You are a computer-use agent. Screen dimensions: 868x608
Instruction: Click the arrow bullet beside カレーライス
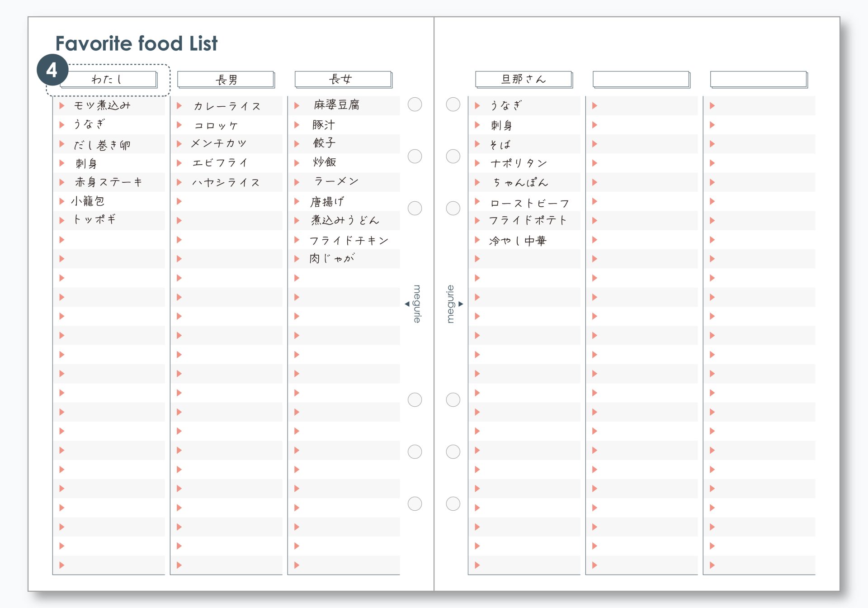179,106
